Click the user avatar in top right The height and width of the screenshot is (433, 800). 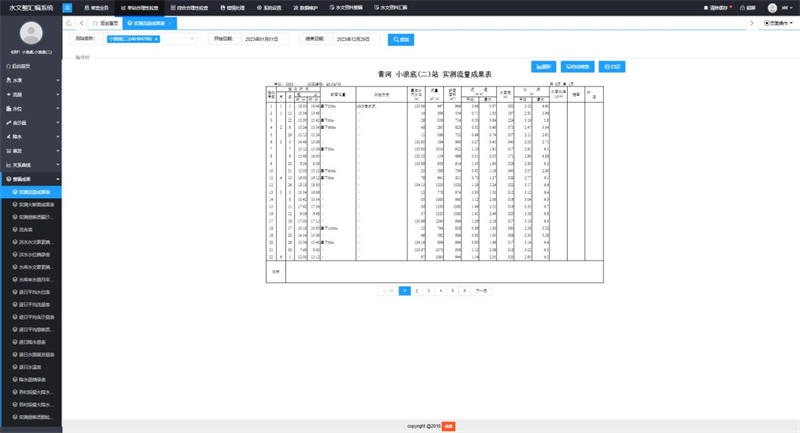click(771, 6)
